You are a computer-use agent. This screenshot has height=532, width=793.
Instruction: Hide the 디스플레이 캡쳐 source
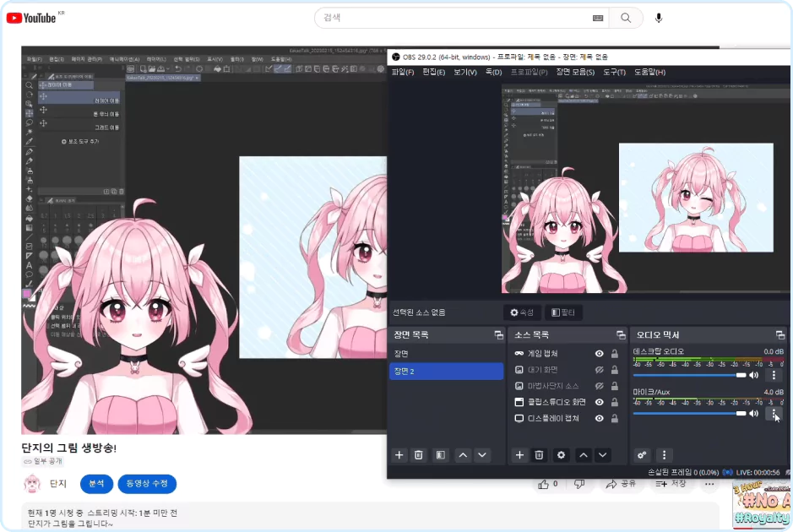click(600, 418)
